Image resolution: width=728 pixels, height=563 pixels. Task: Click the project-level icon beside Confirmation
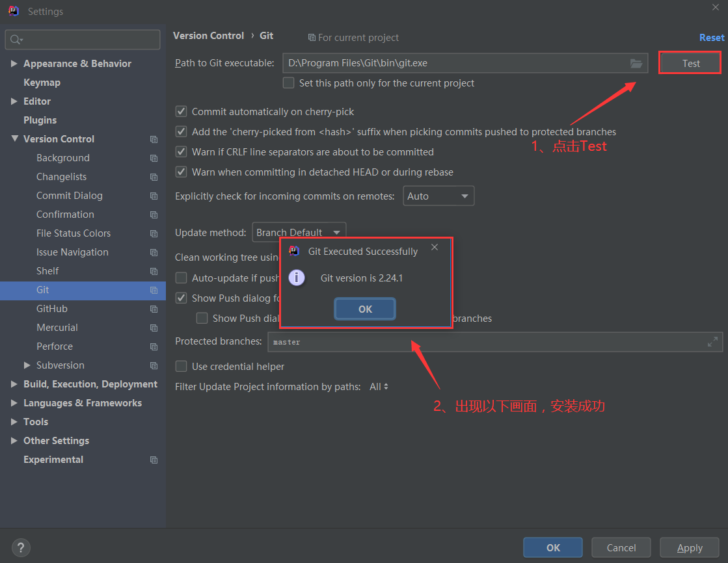coord(154,215)
